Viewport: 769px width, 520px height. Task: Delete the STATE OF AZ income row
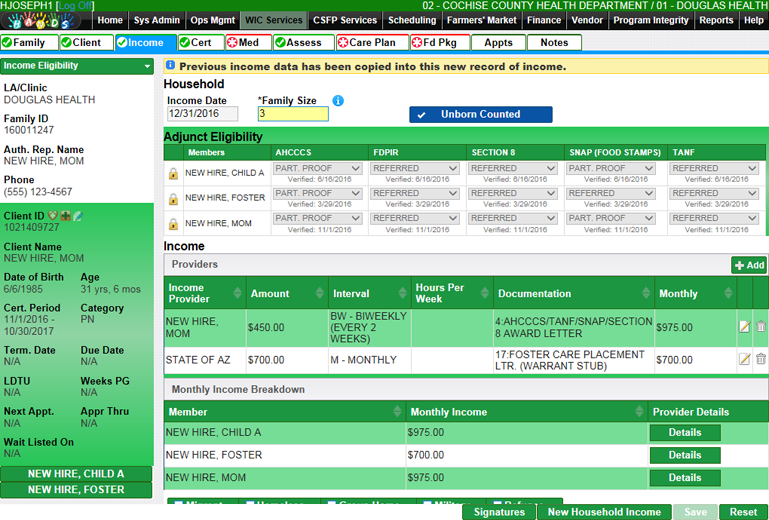point(760,359)
